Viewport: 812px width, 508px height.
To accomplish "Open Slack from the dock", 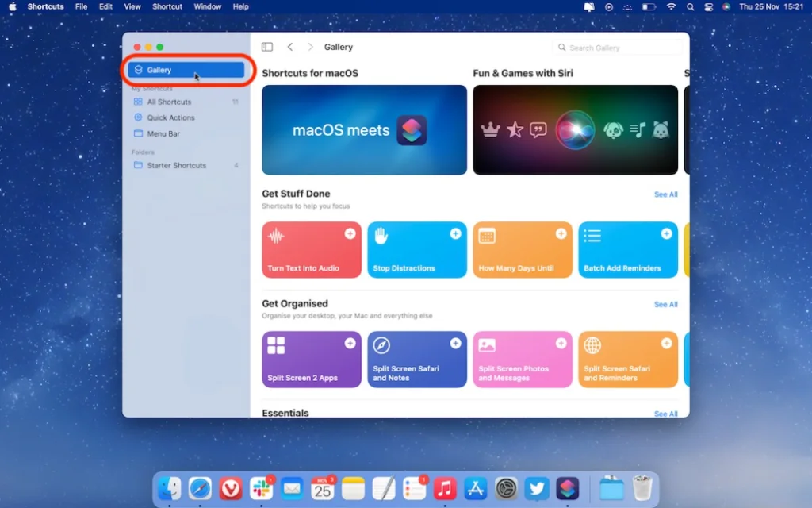I will (x=261, y=488).
